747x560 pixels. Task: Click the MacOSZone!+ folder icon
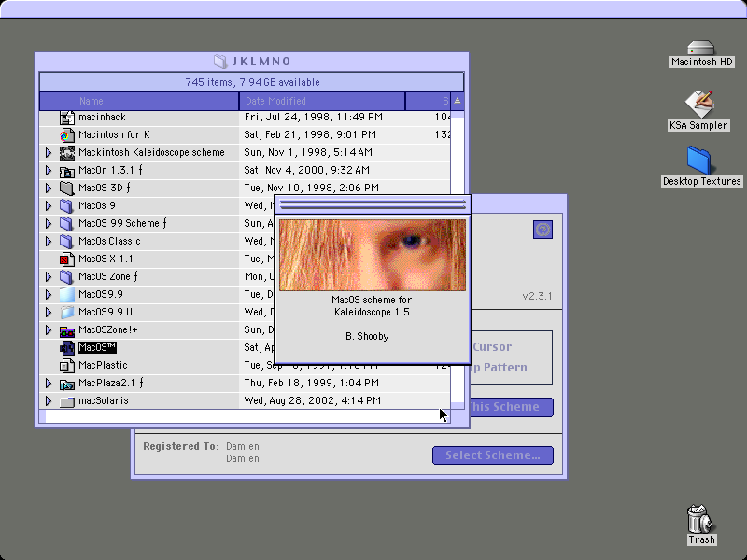click(x=66, y=330)
